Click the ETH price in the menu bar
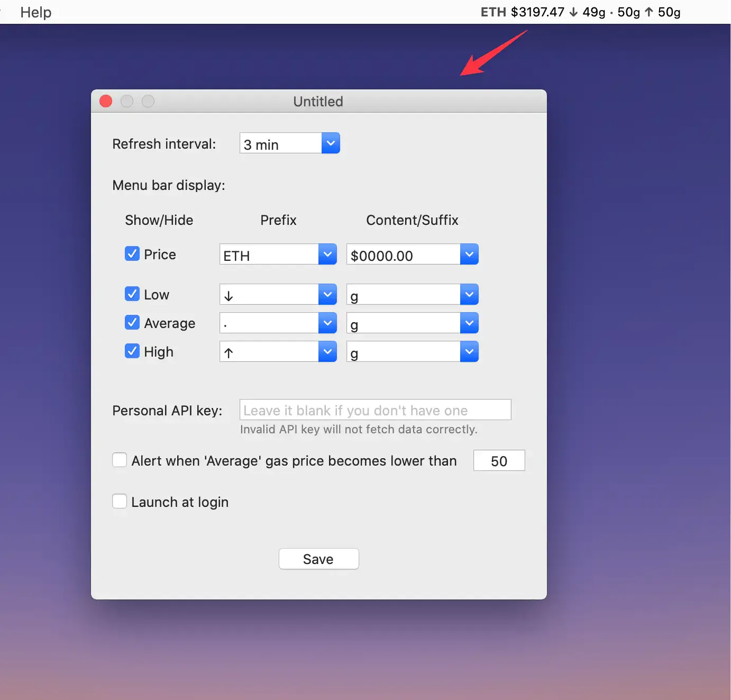This screenshot has width=731, height=700. click(x=529, y=12)
